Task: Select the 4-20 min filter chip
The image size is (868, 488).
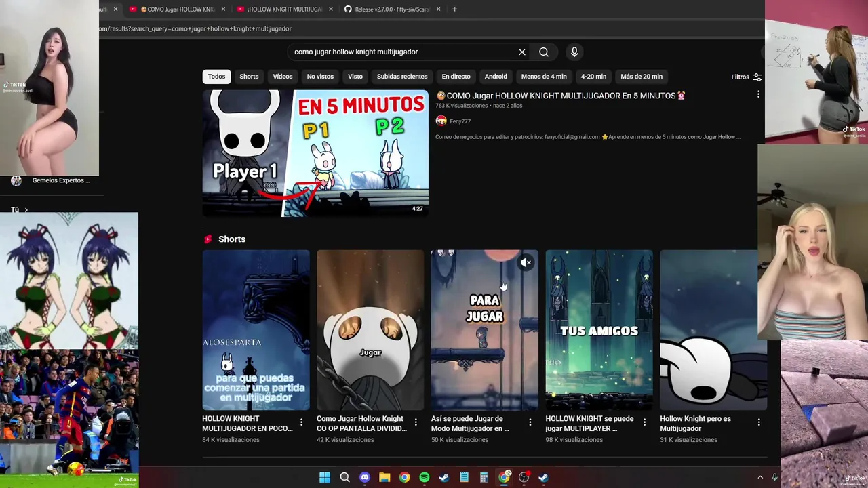Action: click(593, 77)
